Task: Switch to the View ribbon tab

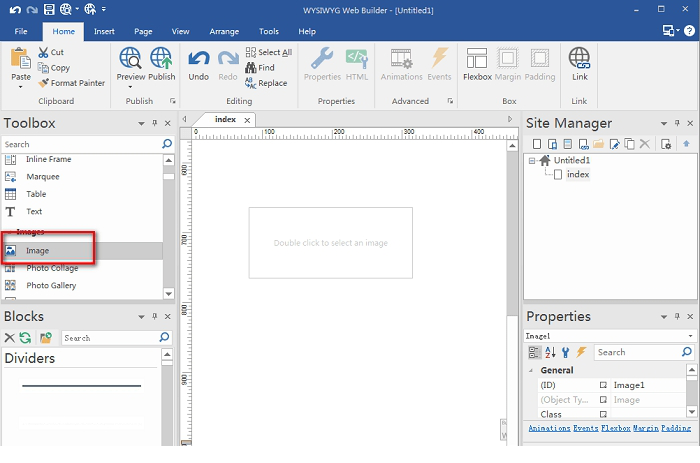Action: pyautogui.click(x=180, y=31)
